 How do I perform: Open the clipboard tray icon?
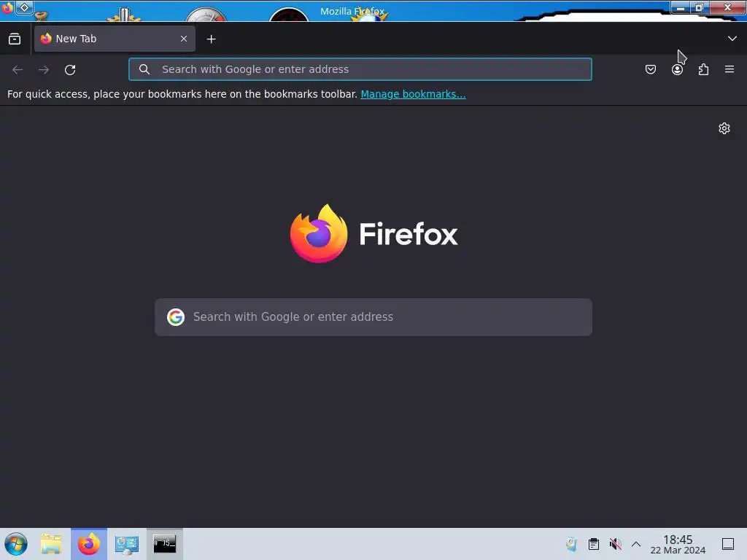[x=594, y=544]
